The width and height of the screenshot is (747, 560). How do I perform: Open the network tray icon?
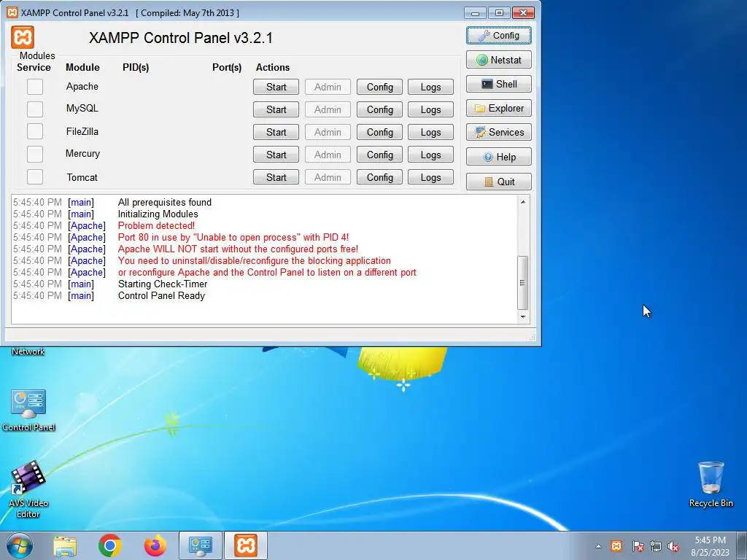pyautogui.click(x=656, y=546)
